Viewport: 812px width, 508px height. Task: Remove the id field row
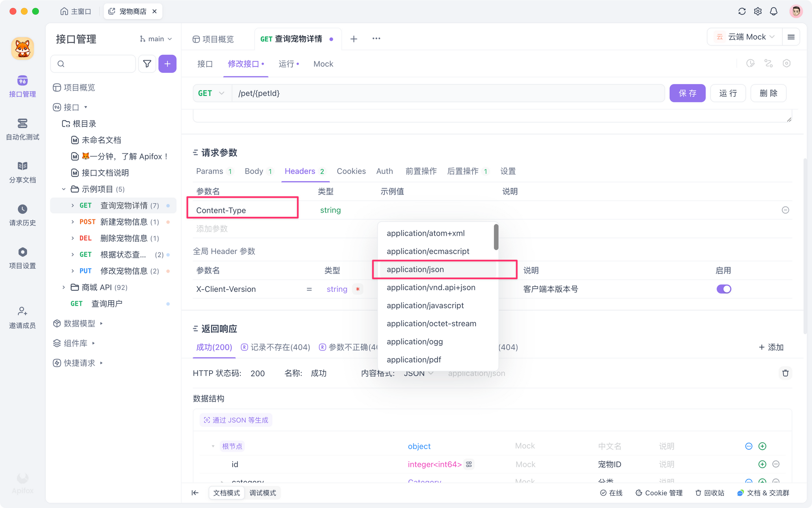click(776, 464)
